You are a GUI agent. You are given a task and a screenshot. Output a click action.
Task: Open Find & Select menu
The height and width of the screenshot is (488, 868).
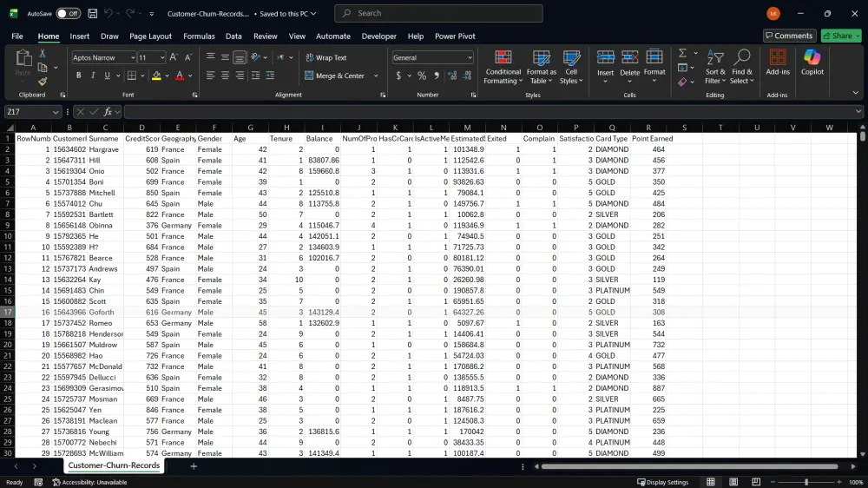coord(742,67)
